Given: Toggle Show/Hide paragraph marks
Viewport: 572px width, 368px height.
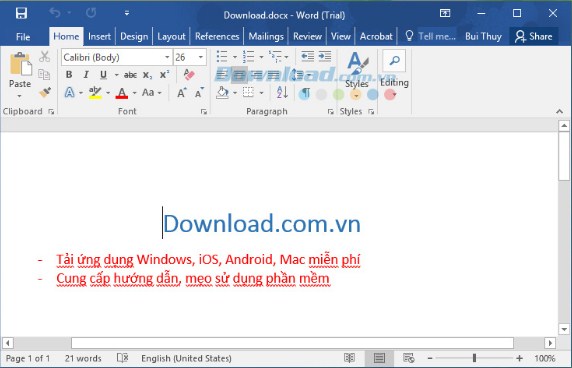Looking at the screenshot, I should click(305, 93).
